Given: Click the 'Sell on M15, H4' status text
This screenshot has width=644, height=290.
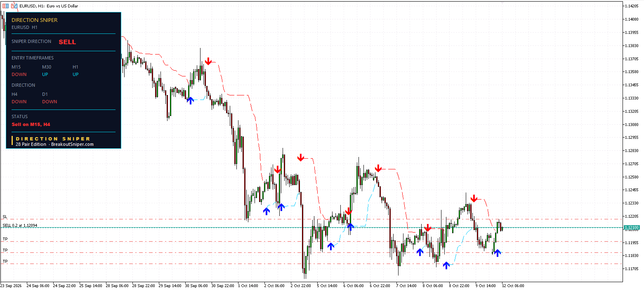Looking at the screenshot, I should click(31, 124).
